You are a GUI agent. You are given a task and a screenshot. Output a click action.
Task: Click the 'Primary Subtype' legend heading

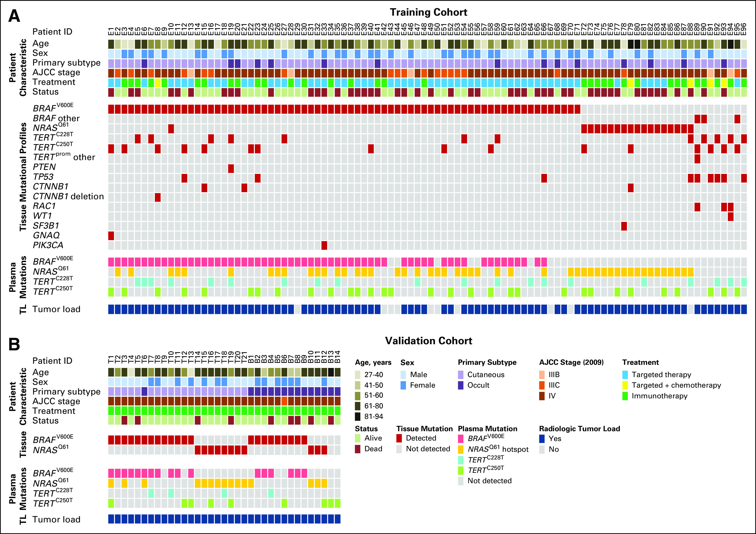pyautogui.click(x=487, y=363)
